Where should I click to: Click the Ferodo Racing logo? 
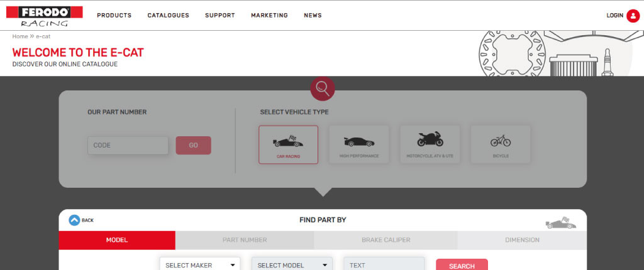(x=45, y=16)
